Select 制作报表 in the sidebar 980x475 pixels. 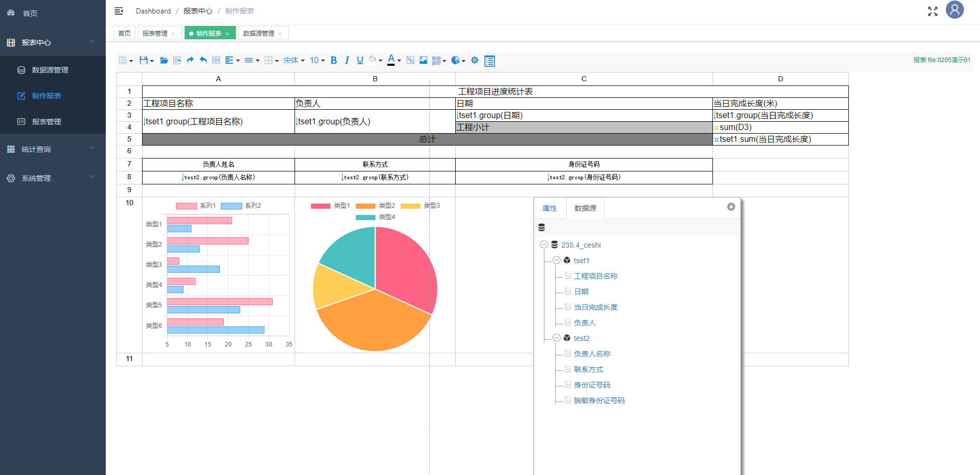[x=53, y=96]
